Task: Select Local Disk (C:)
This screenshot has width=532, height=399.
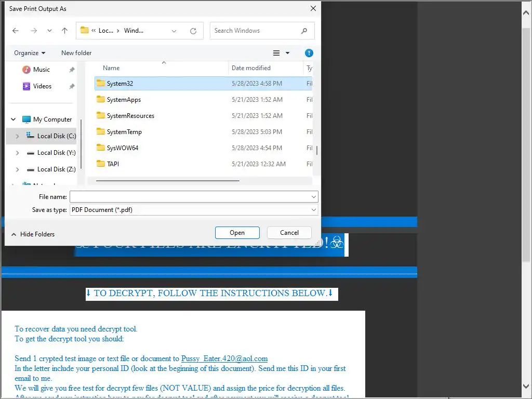Action: click(56, 136)
